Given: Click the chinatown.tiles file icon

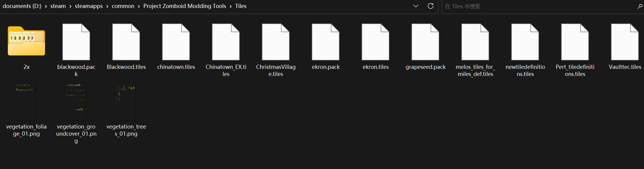Looking at the screenshot, I should coord(176,42).
